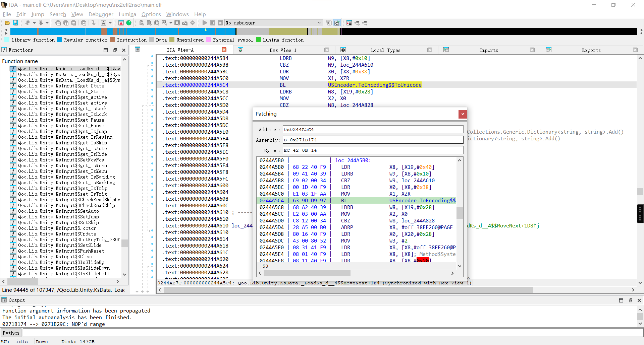This screenshot has height=345, width=644.
Task: Click the red triangle toolbar icon
Action: 121,23
